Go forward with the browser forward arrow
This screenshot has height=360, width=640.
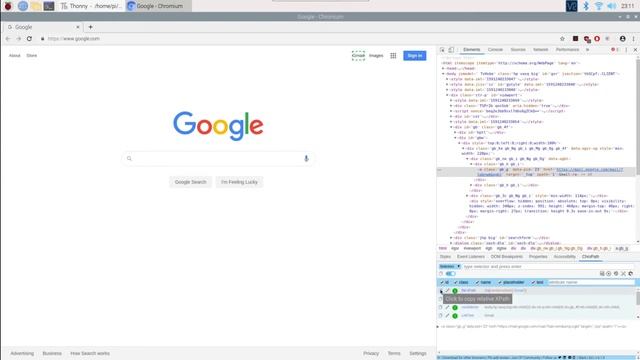18,38
